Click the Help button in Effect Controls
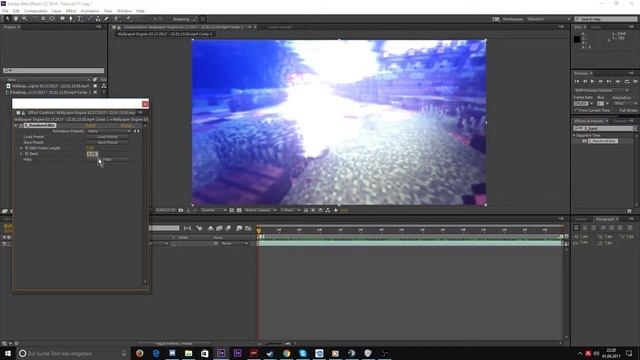Viewport: 640px width, 360px height. coord(107,160)
